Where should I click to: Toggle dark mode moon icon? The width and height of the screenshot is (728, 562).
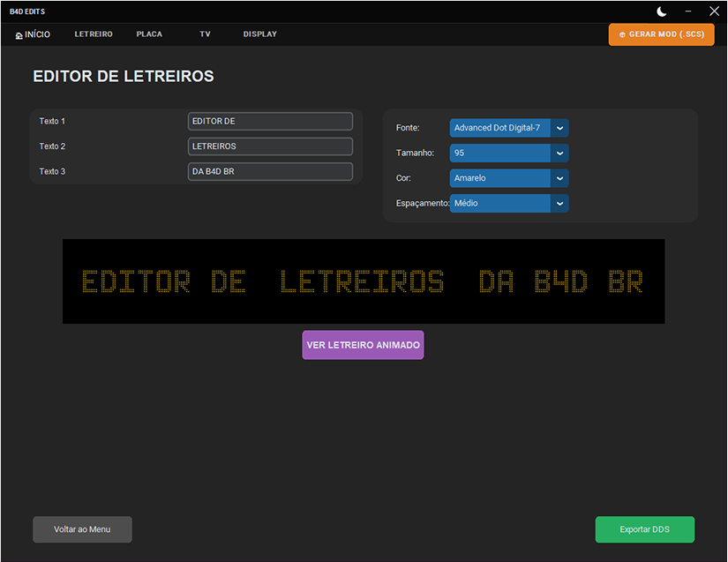(662, 11)
